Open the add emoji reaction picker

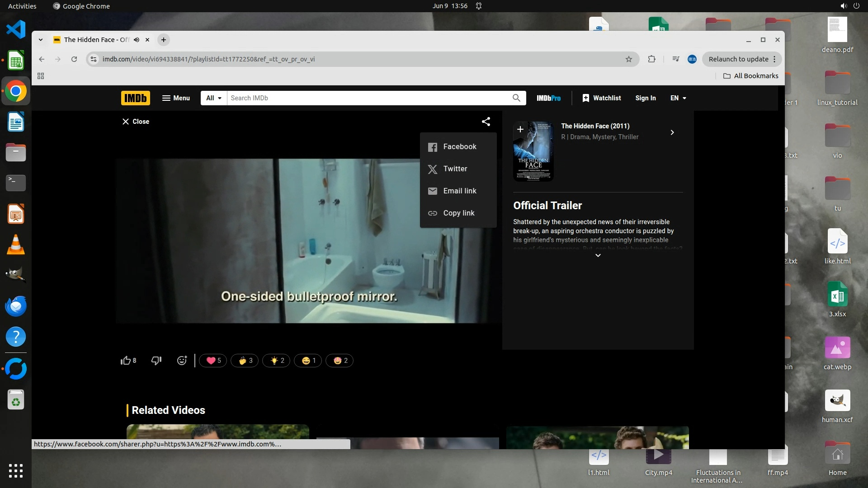pyautogui.click(x=182, y=361)
